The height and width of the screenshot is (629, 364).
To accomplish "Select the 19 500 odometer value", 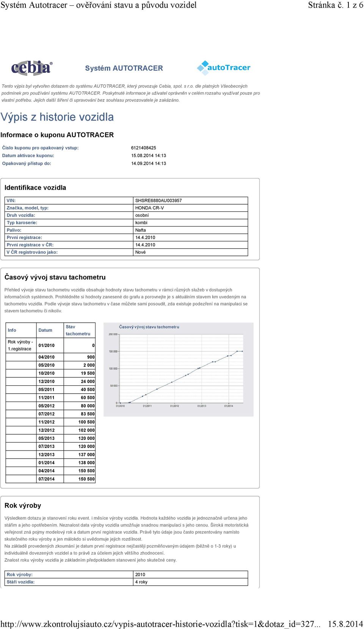I will click(88, 374).
